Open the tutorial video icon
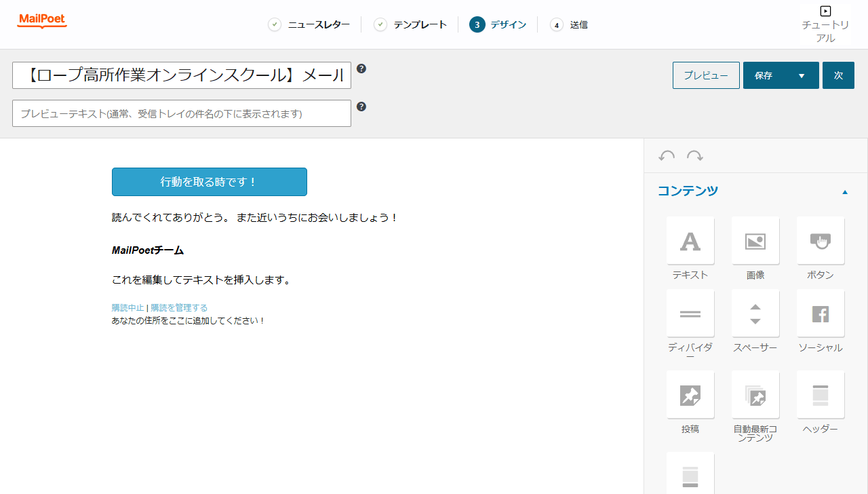Screen dimensions: 868x494 pyautogui.click(x=825, y=11)
